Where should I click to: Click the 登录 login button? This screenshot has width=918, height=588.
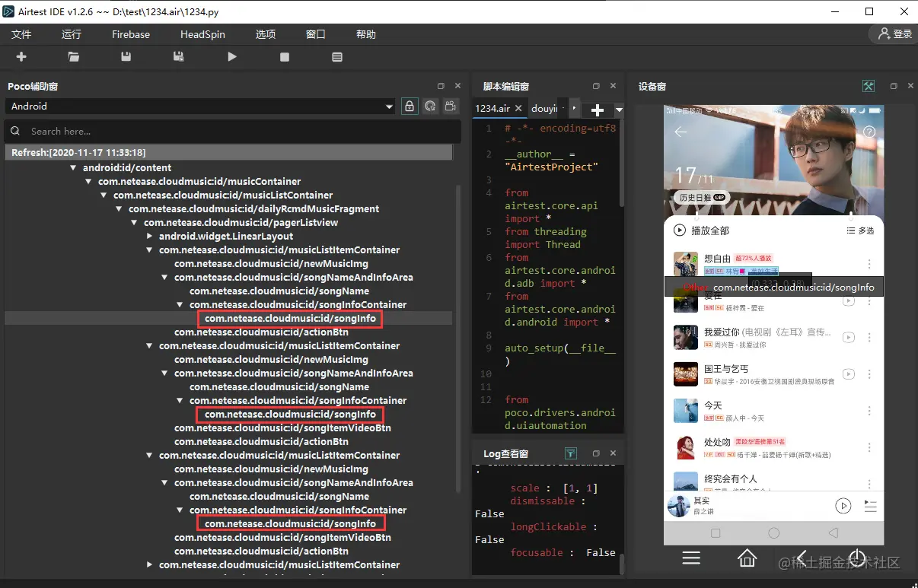pyautogui.click(x=894, y=34)
